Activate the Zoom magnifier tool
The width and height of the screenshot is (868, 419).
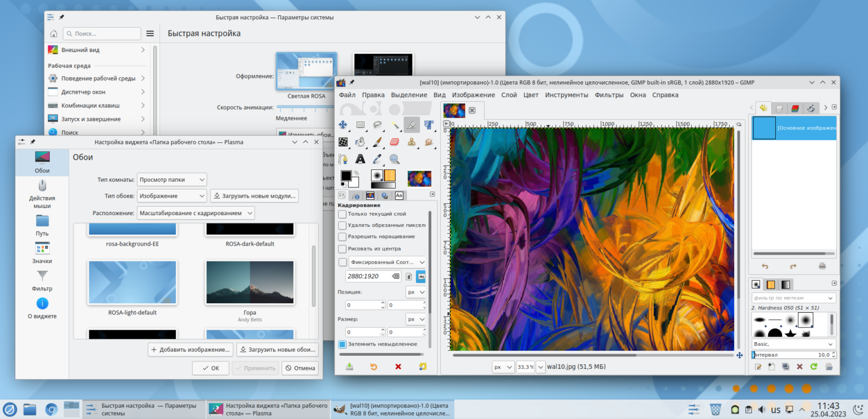[394, 159]
